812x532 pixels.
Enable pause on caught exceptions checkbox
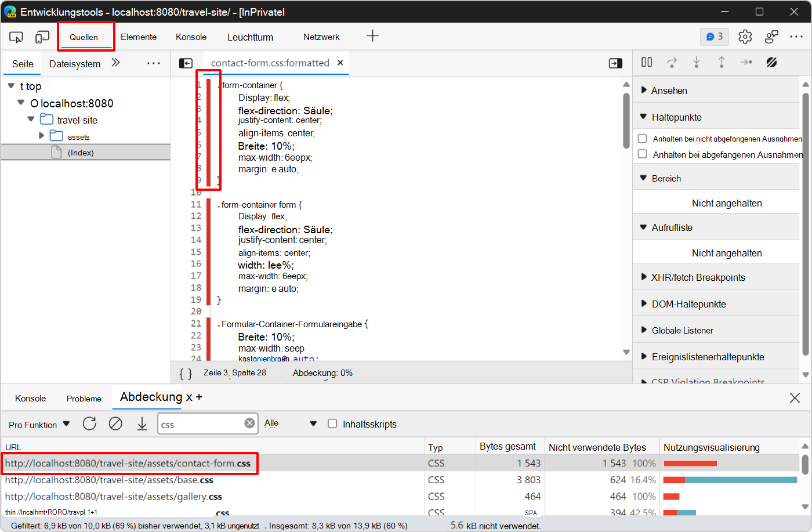pos(643,154)
